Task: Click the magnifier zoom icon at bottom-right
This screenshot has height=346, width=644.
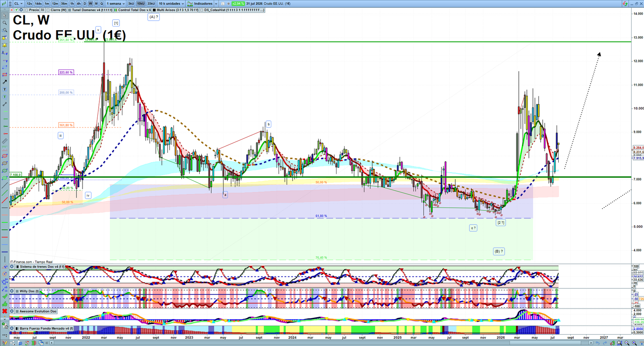Action: click(x=619, y=343)
